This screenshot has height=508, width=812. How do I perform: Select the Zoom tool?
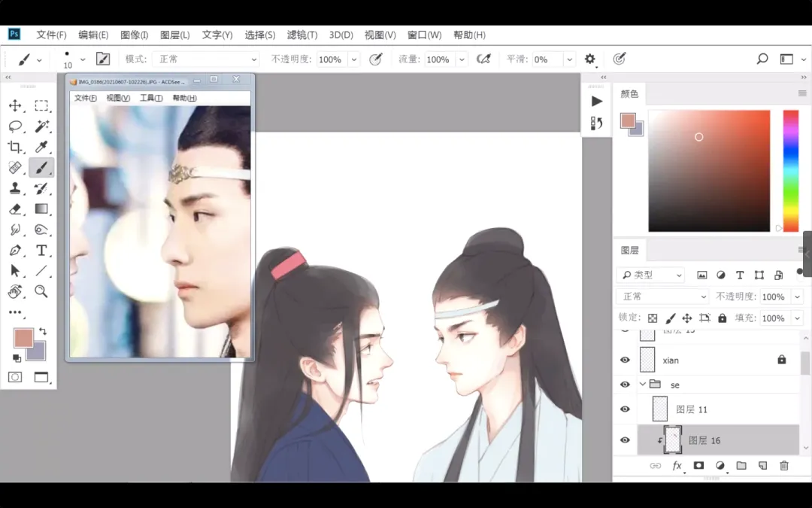(x=41, y=291)
